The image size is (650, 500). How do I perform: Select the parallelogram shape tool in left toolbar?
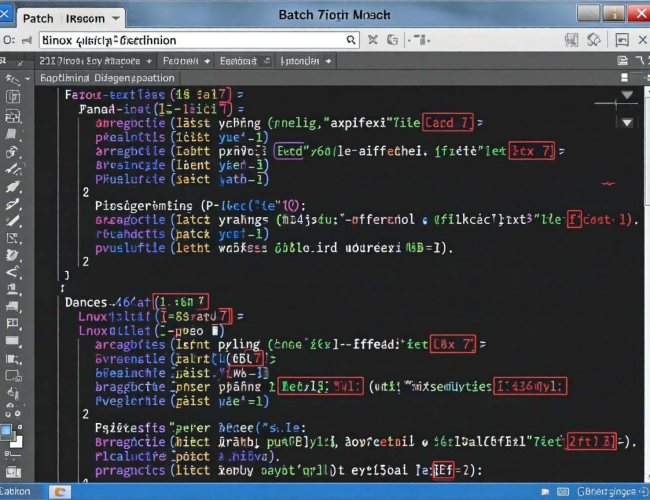point(12,134)
